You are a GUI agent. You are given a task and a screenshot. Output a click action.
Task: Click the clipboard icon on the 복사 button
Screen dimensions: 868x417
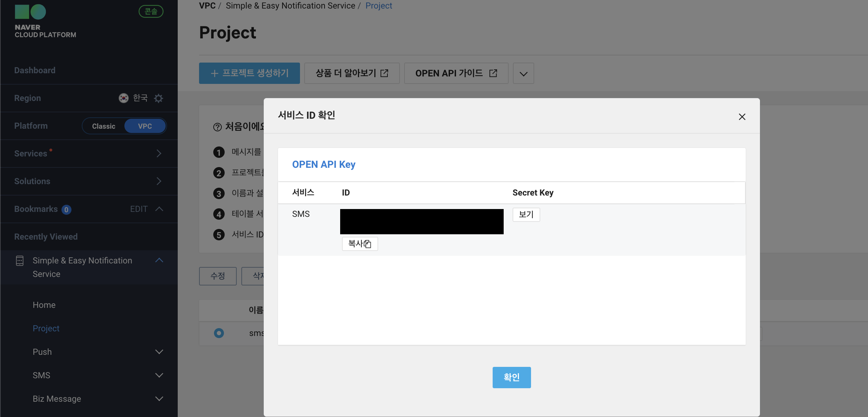pos(368,244)
